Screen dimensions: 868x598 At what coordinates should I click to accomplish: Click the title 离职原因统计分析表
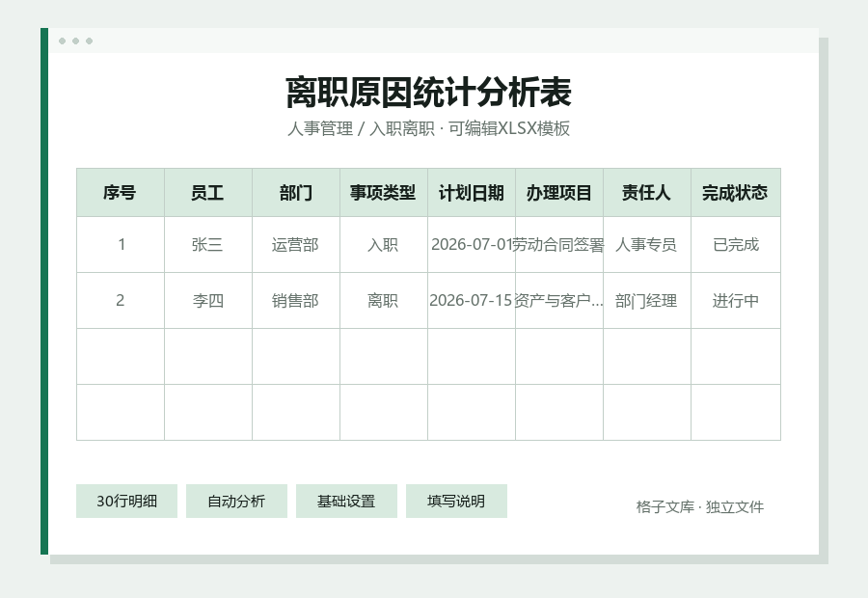(x=428, y=93)
